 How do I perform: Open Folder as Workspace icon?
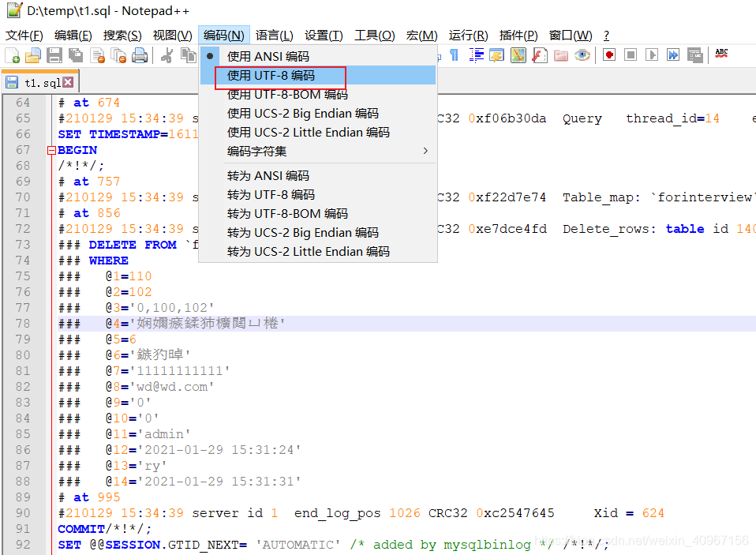(561, 55)
